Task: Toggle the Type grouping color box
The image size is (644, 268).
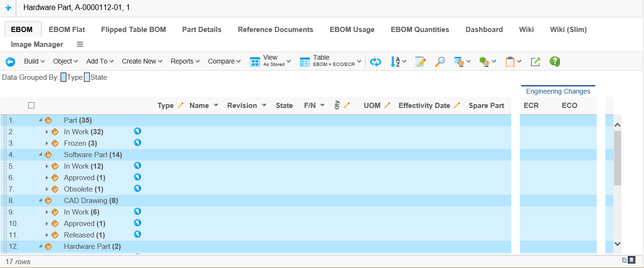Action: pyautogui.click(x=63, y=77)
